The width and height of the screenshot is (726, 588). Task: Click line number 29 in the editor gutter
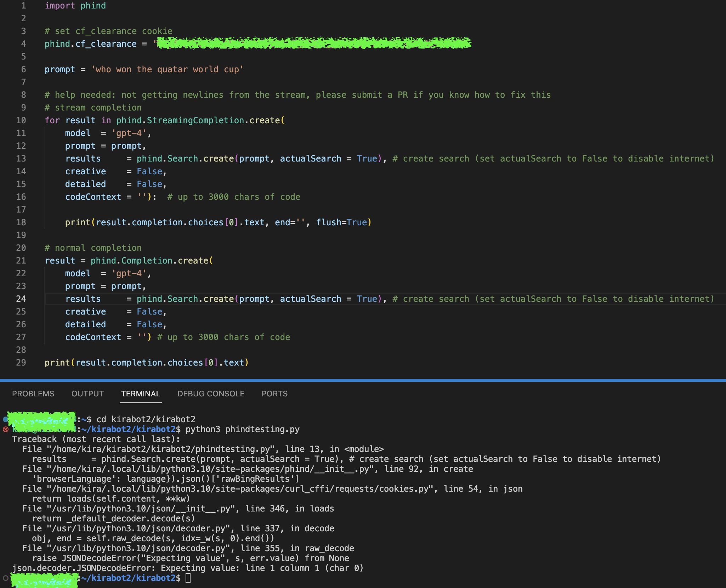pos(21,362)
